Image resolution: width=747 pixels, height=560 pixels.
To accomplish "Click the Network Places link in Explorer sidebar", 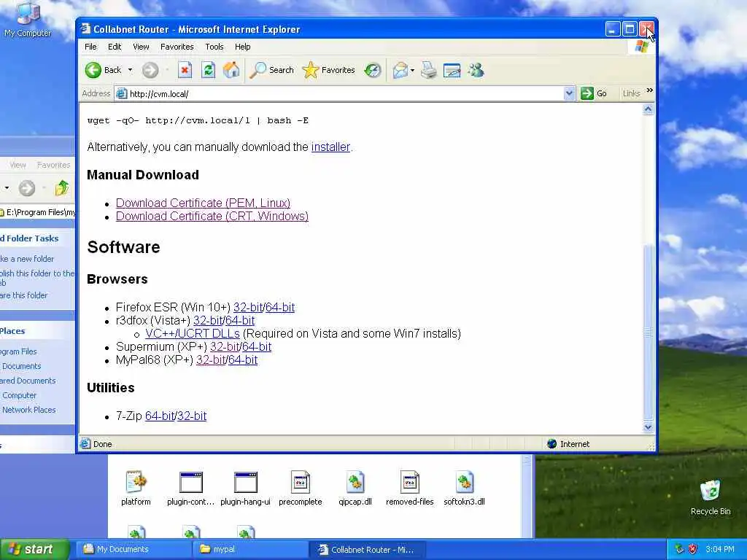I will [x=28, y=410].
